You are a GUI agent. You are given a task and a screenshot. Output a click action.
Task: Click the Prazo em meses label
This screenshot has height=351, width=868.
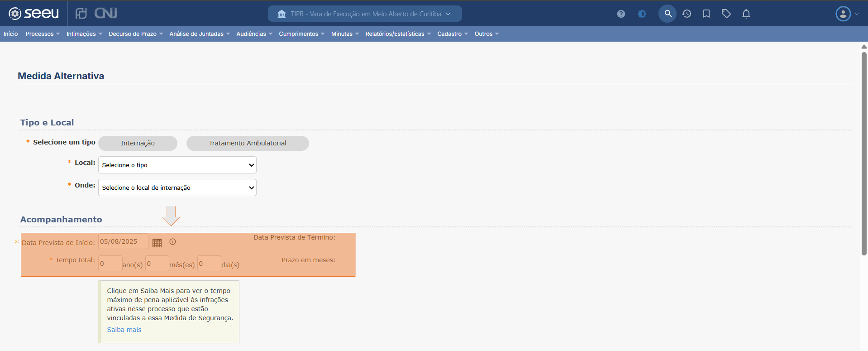pos(308,260)
